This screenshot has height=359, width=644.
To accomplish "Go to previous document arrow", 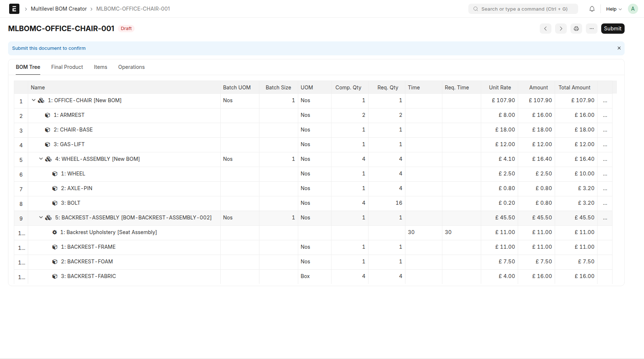I will tap(545, 29).
